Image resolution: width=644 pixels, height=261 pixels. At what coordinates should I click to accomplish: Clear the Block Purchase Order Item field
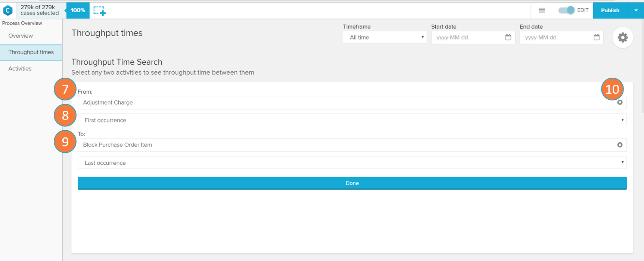[620, 145]
